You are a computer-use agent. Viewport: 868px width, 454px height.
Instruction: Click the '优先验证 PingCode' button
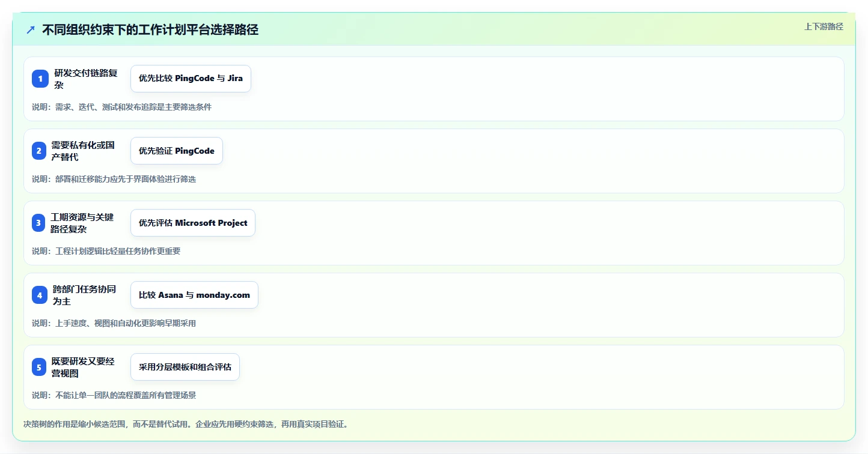(x=177, y=151)
